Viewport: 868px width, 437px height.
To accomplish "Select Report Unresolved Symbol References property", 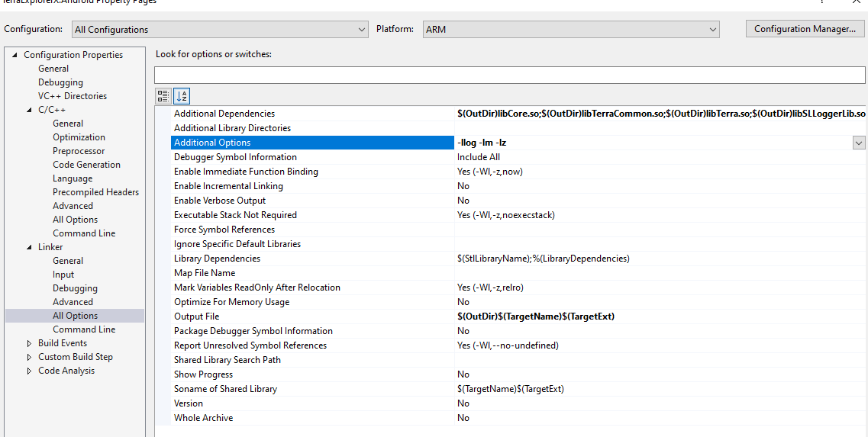I will (x=250, y=345).
